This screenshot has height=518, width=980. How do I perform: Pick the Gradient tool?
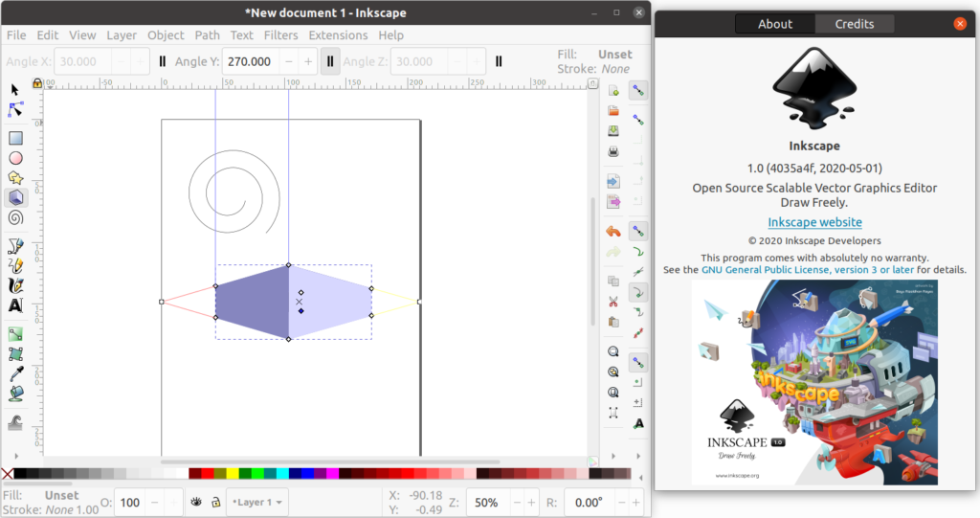[x=15, y=334]
